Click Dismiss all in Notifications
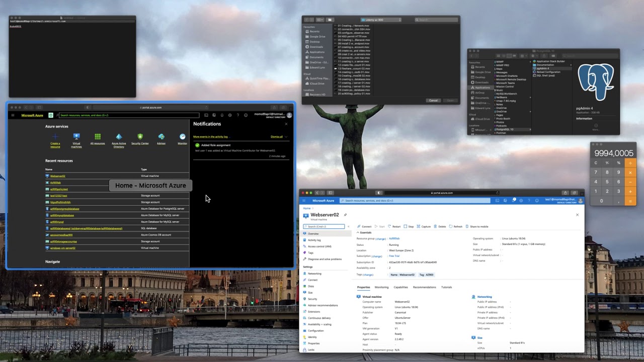 pyautogui.click(x=277, y=137)
